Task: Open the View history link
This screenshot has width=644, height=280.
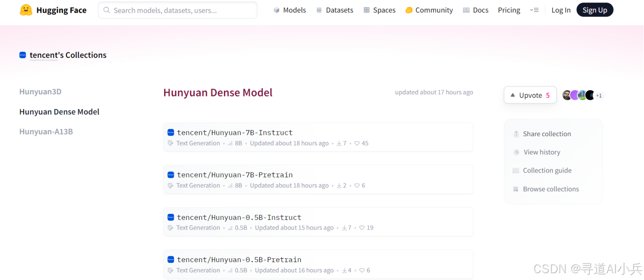Action: coord(537,152)
